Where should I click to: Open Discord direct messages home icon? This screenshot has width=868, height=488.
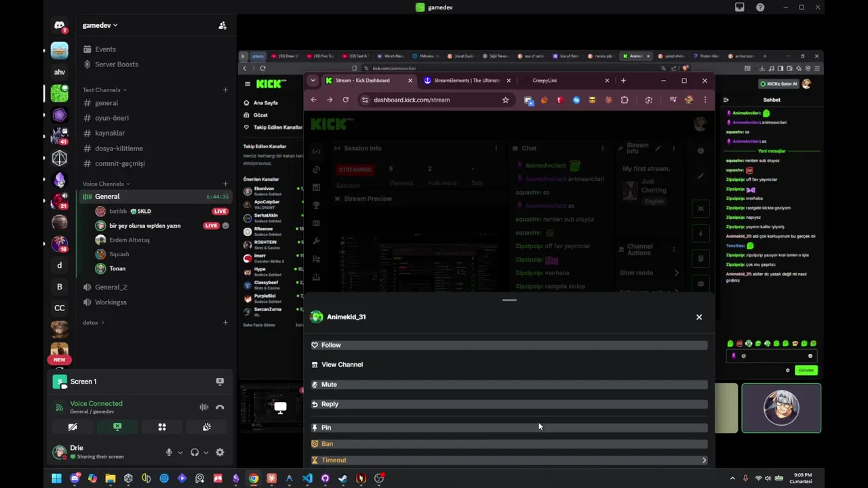(60, 26)
